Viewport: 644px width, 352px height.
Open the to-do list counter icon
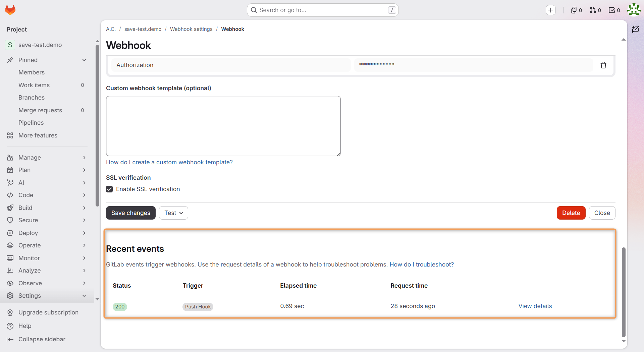[614, 10]
